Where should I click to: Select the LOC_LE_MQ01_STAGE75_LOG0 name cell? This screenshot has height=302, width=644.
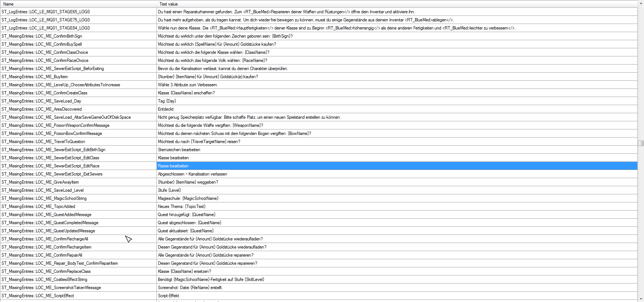pos(78,20)
